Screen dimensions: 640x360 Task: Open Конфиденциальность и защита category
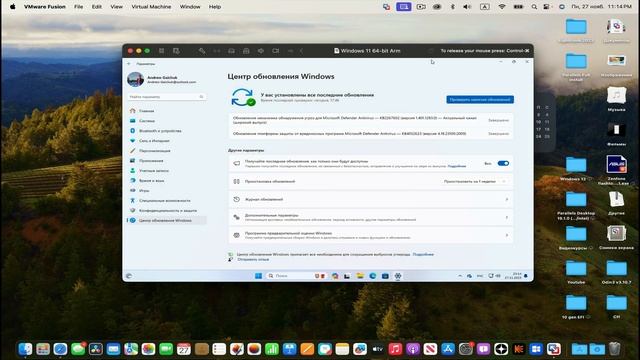coord(167,211)
